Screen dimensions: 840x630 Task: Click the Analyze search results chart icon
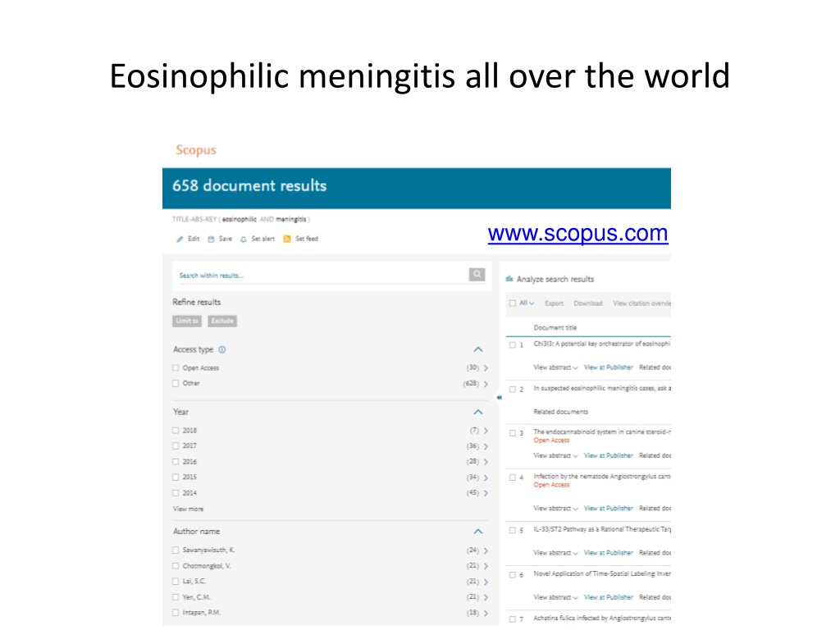point(509,279)
